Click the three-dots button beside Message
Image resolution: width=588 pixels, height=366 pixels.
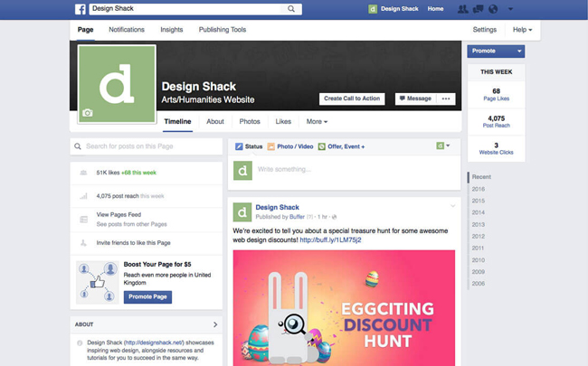[445, 99]
